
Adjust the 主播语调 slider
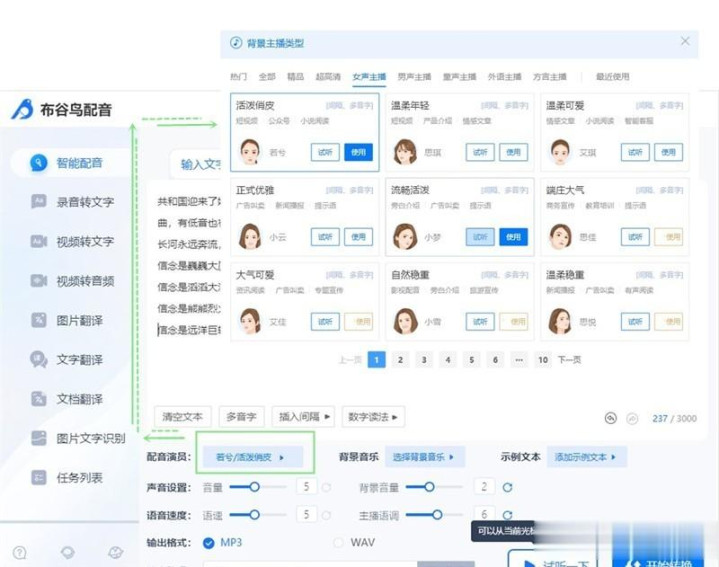pos(435,515)
